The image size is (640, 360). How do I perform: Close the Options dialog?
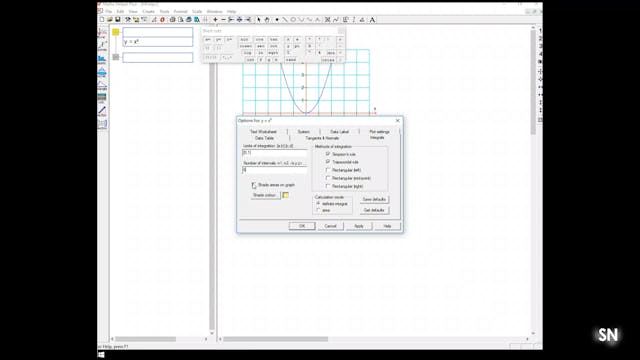(398, 121)
